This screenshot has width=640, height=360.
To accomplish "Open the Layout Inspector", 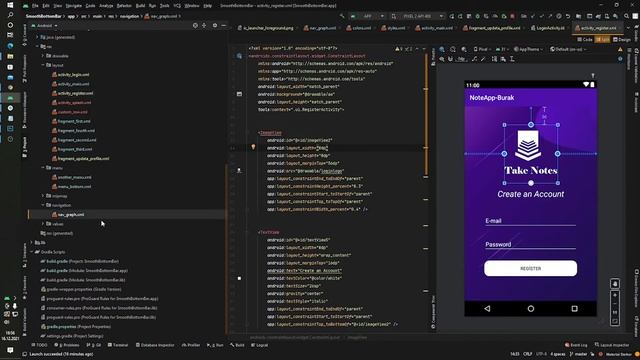I will coord(611,345).
